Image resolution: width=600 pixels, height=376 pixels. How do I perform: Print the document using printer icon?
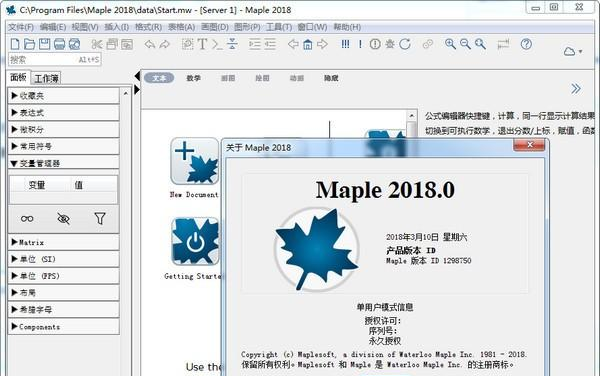pos(59,44)
